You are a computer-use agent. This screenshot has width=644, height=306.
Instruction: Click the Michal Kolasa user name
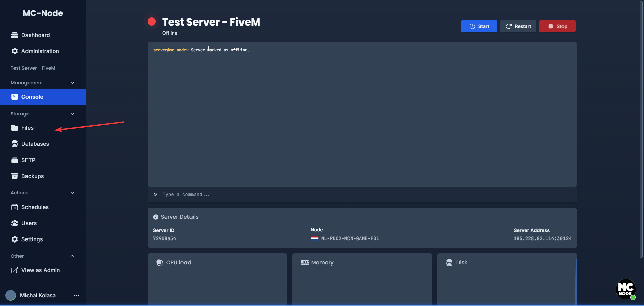click(x=38, y=295)
